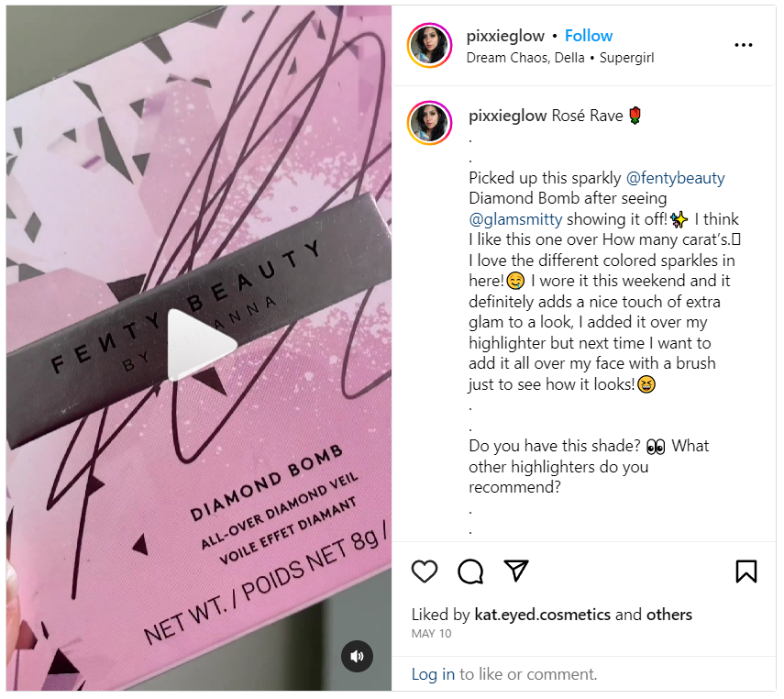This screenshot has height=699, width=784.
Task: Like the post with the heart icon
Action: pyautogui.click(x=424, y=571)
